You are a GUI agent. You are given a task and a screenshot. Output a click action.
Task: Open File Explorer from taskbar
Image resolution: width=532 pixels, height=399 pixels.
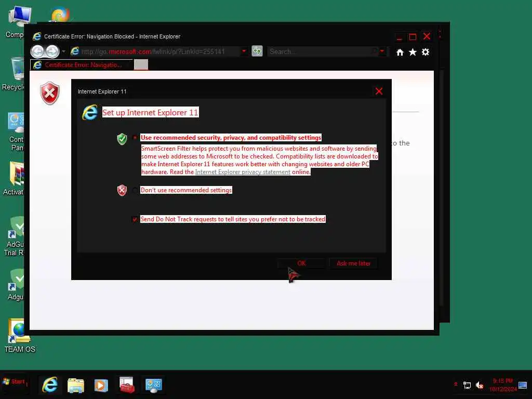[x=76, y=385]
